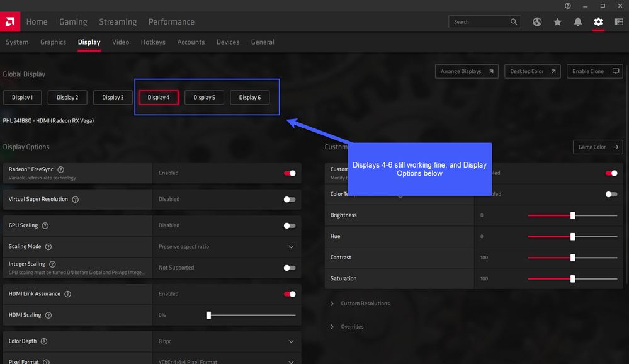Viewport: 629px width, 364px height.
Task: Show help for Integer Scaling
Action: [x=52, y=264]
